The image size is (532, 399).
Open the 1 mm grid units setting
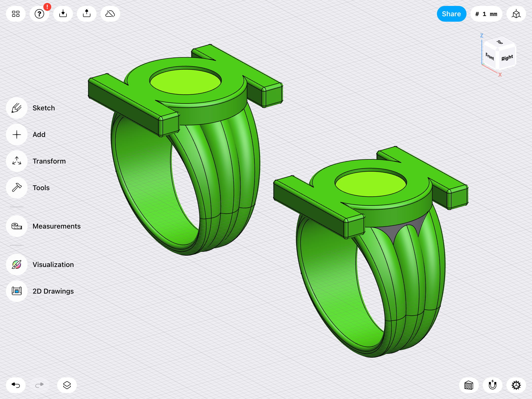tap(486, 14)
